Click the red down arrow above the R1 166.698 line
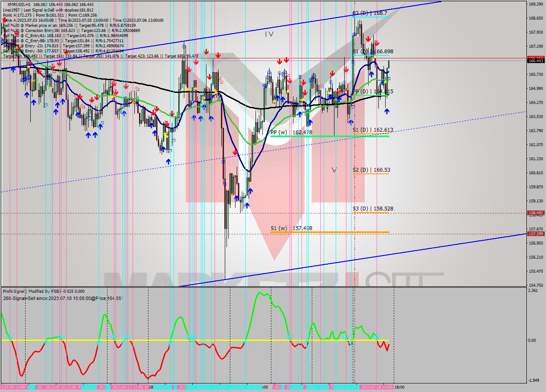The width and height of the screenshot is (546, 392). pos(377,43)
